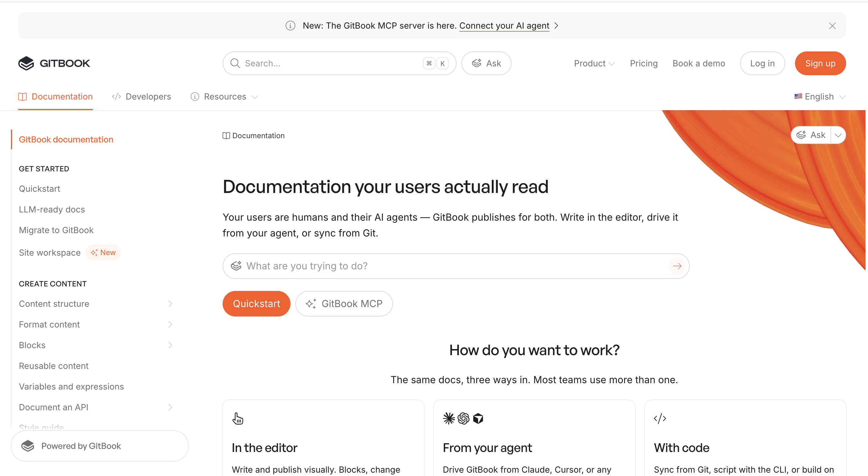Screen dimensions: 868x476
Task: Open Variables and expressions in the sidebar
Action: pos(71,387)
